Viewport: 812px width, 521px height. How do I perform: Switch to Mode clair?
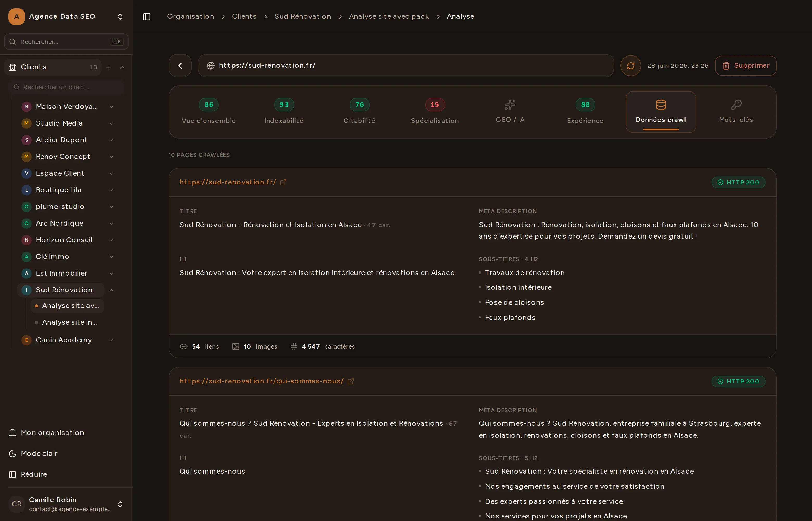[x=39, y=454]
